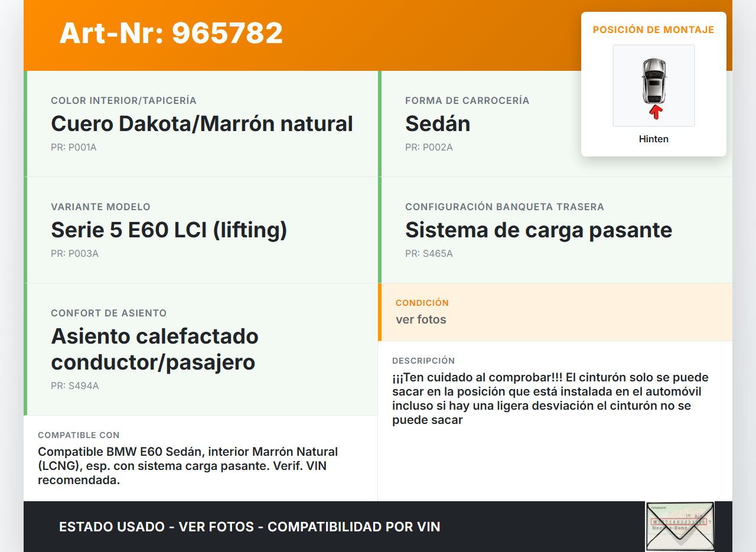Select the VARIANTE MODELO label
Screen dimensions: 756x552
(x=100, y=207)
